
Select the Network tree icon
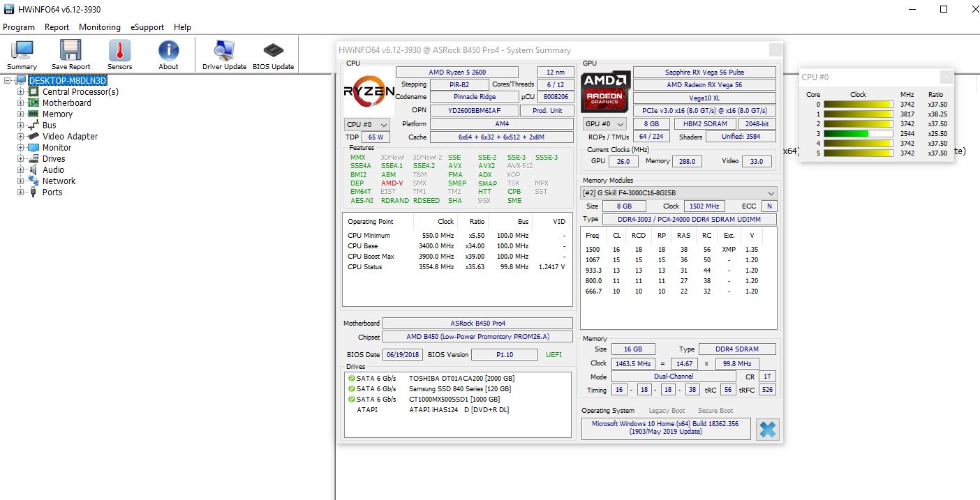34,181
